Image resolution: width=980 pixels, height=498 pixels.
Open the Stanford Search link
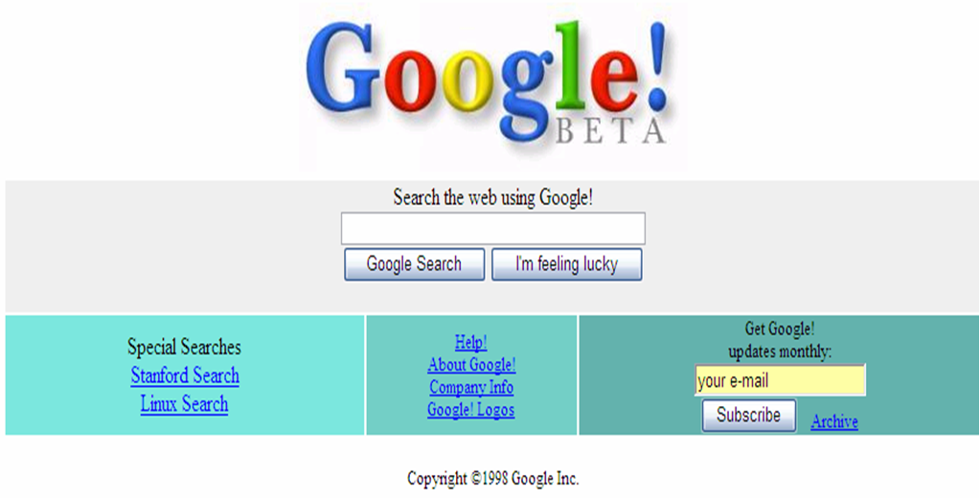(185, 375)
